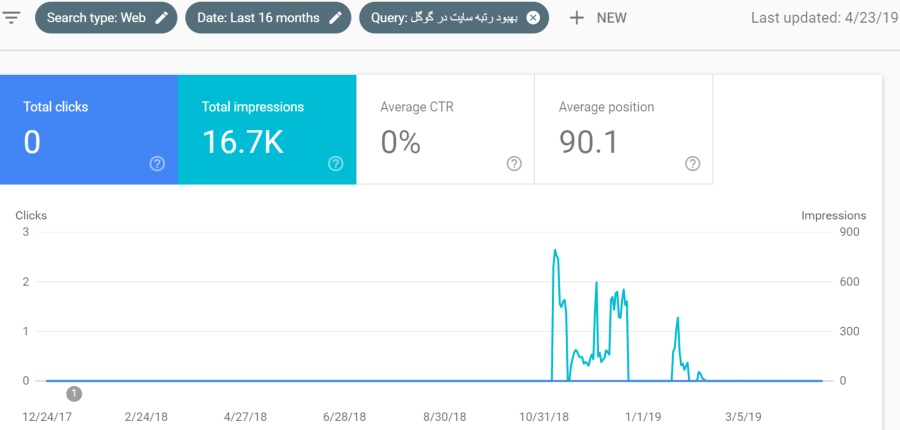Click the 16.7K impressions value

pyautogui.click(x=243, y=142)
